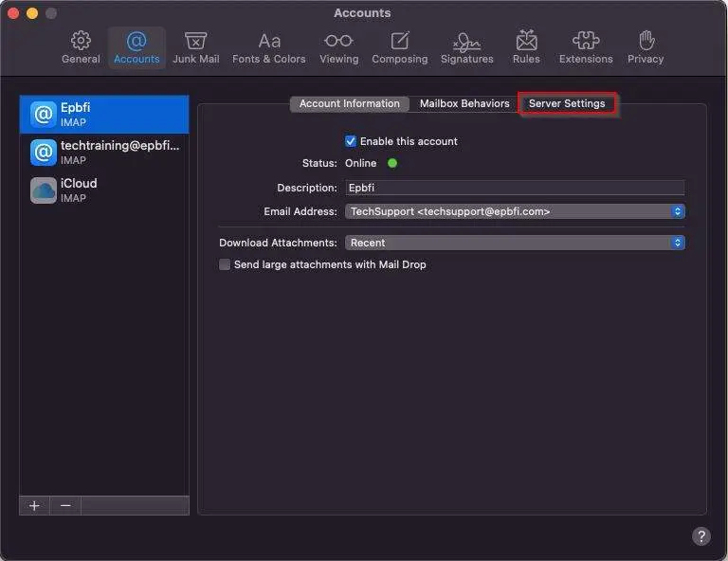
Task: Open the Privacy preferences pane
Action: [646, 47]
